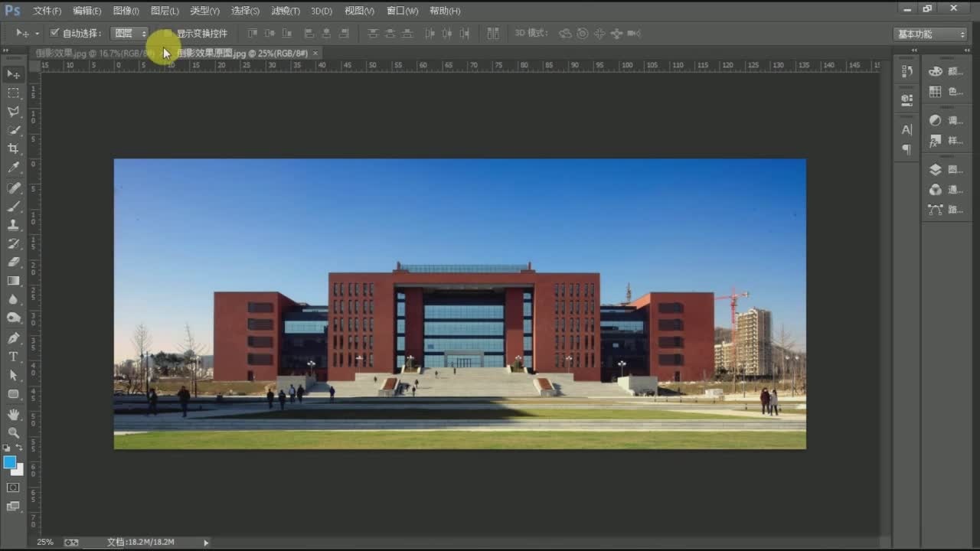The image size is (980, 551).
Task: Click the Auto-Align Layers button
Action: (x=492, y=33)
